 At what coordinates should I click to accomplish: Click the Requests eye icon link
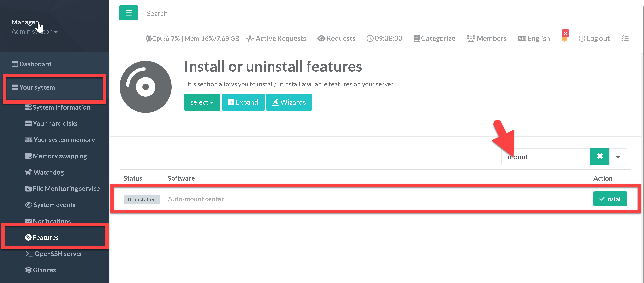point(336,38)
